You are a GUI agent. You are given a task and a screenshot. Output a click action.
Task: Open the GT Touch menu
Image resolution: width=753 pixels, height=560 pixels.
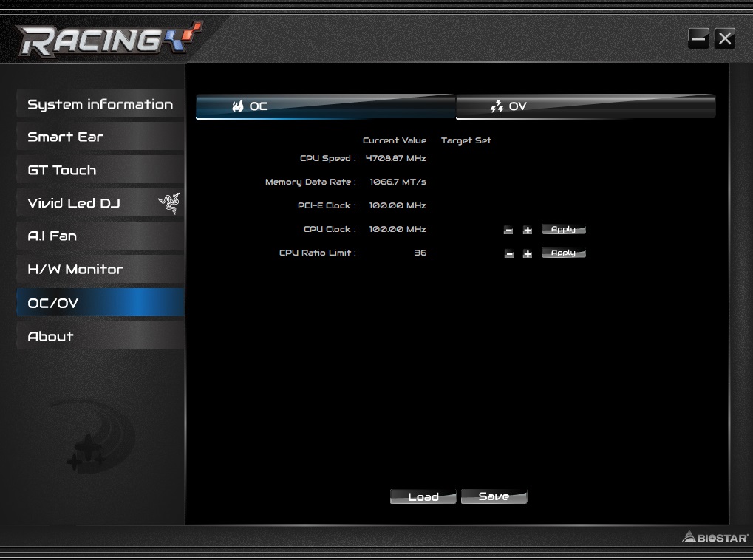point(100,170)
